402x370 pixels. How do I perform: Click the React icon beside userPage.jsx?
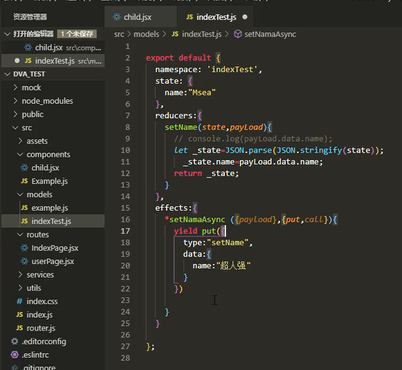tap(24, 261)
